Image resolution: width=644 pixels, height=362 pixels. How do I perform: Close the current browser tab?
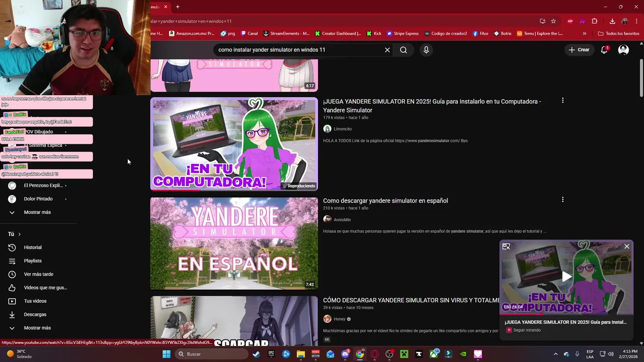point(166,7)
